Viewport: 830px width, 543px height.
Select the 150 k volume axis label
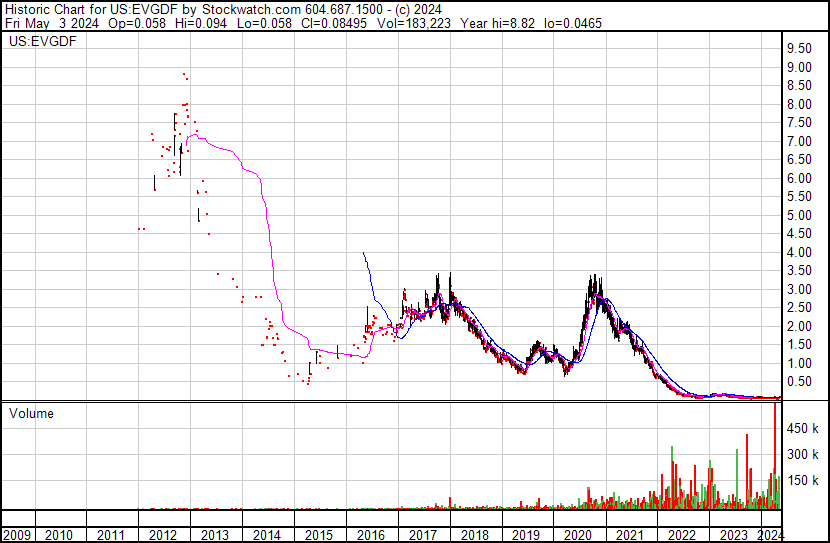pyautogui.click(x=801, y=480)
